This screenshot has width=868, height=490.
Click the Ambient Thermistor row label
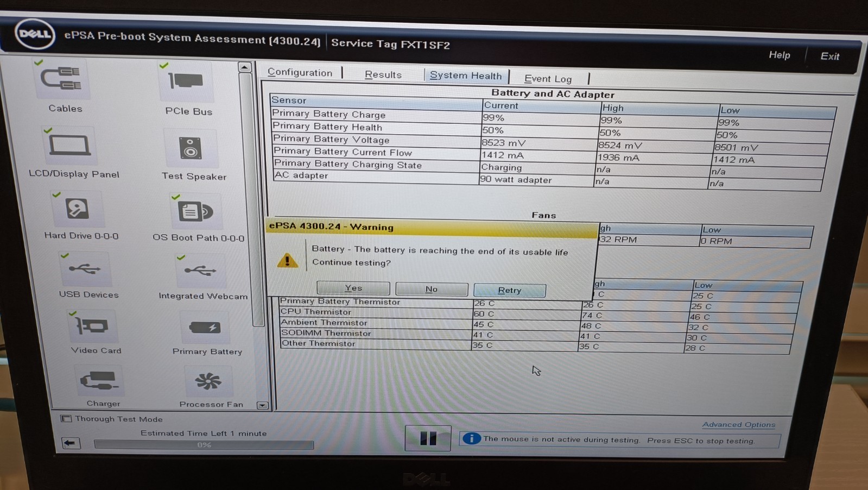click(324, 322)
